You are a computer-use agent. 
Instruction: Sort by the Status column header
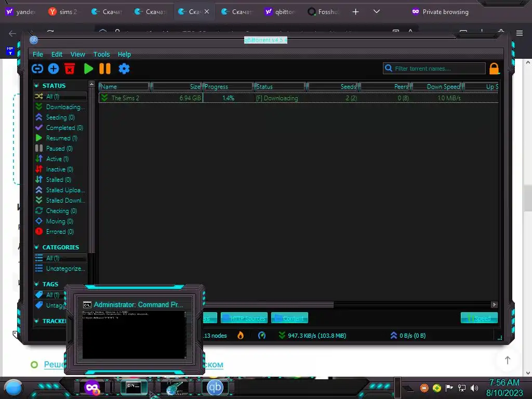click(280, 87)
